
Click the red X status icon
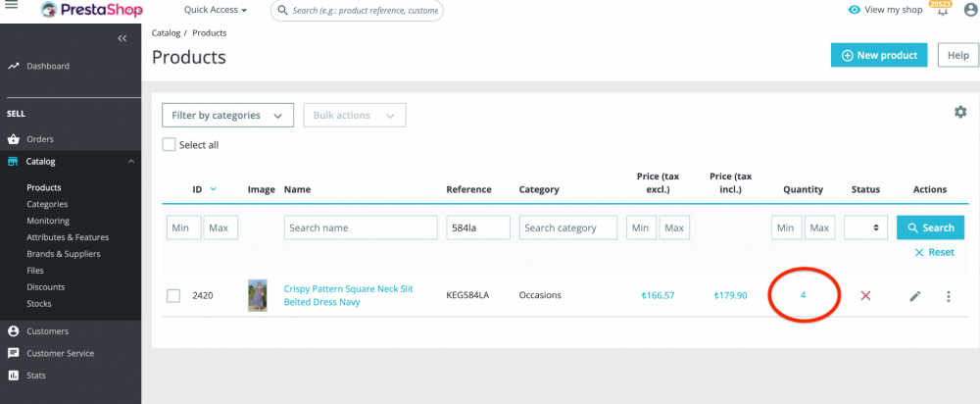865,296
